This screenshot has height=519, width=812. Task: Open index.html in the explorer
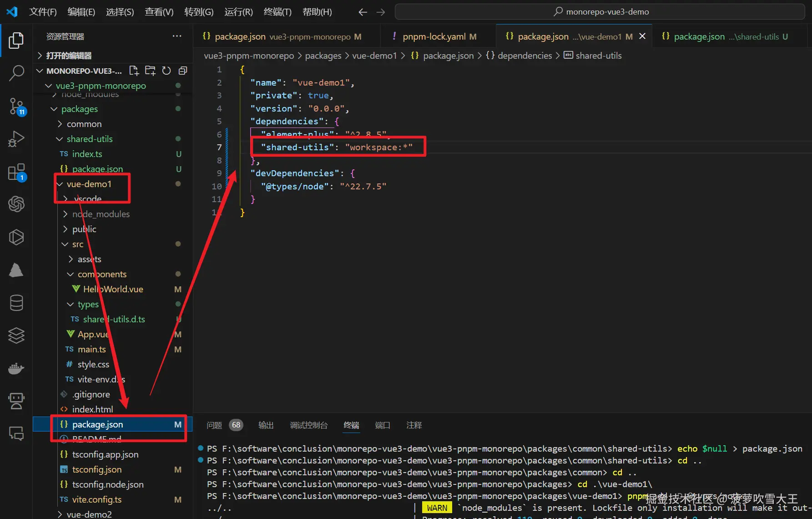(113, 409)
